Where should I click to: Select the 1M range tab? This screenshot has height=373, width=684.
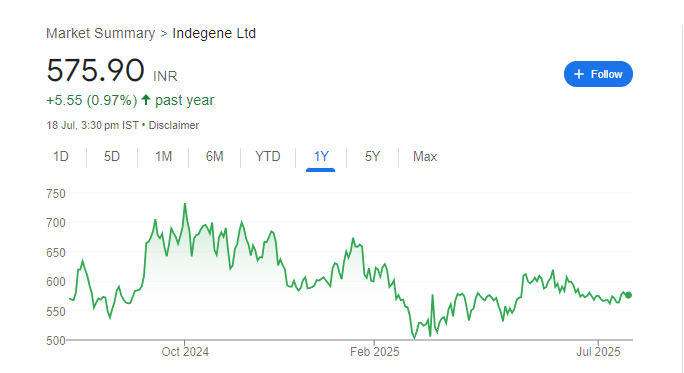(x=163, y=156)
